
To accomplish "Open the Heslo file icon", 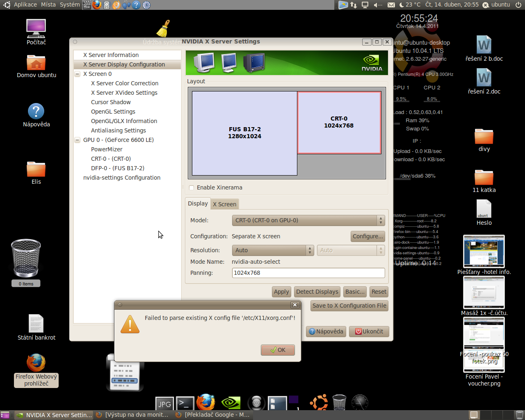I will click(484, 212).
